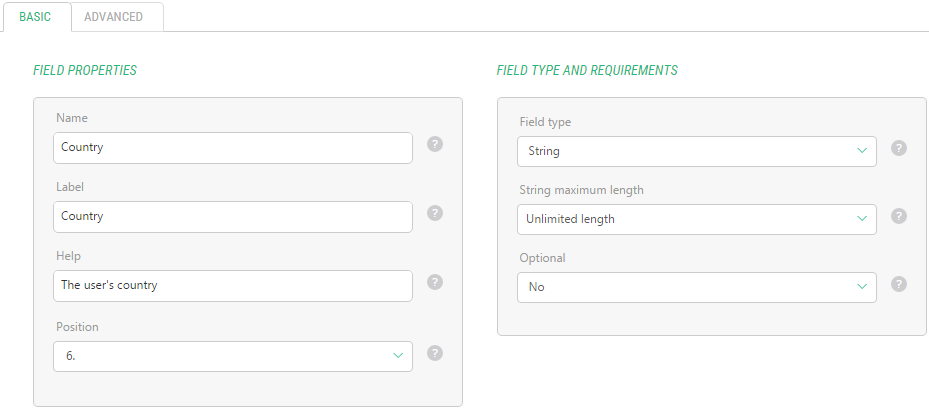Click the FIELD TYPE AND REQUIREMENTS heading
This screenshot has width=929, height=408.
tap(587, 71)
